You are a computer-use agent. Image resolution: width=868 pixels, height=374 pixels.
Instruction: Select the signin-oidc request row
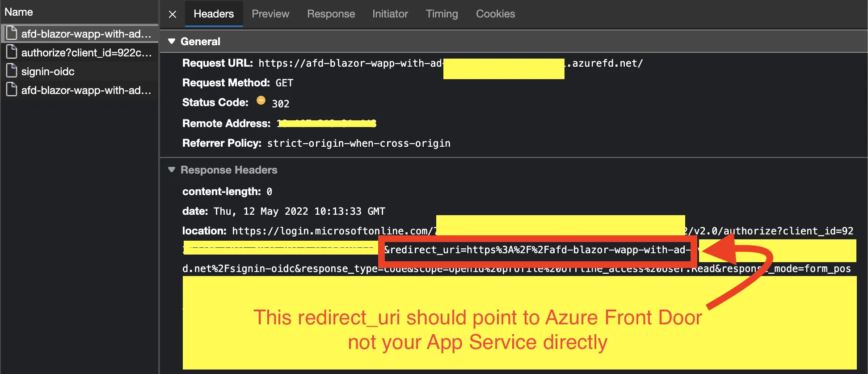[x=80, y=71]
